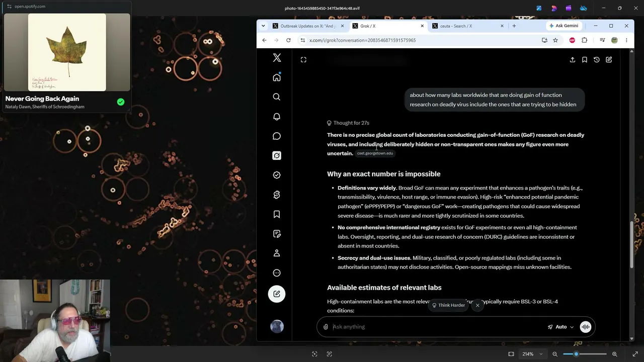644x362 pixels.
Task: Reload the browser page
Action: (288, 40)
